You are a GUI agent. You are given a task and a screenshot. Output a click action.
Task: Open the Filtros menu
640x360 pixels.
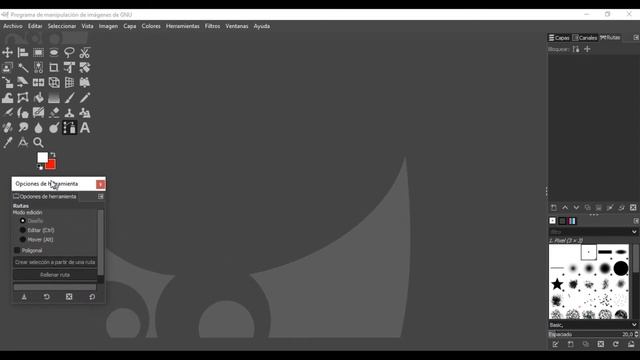point(212,26)
